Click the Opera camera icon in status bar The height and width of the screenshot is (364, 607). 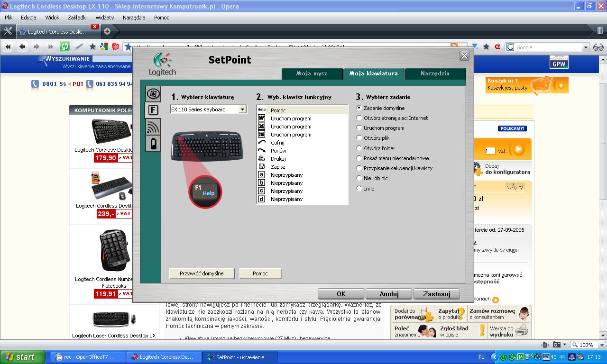(557, 345)
